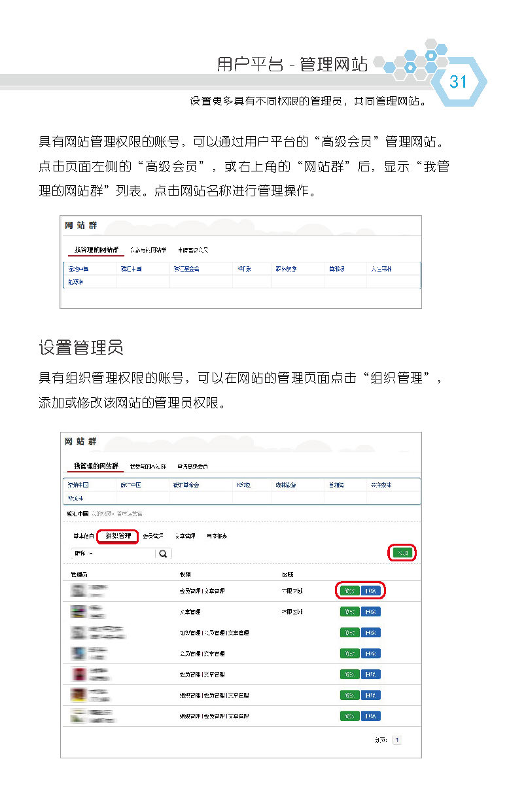Open the 昵称 search-type dropdown
Screen dimensions: 526x812
[84, 554]
